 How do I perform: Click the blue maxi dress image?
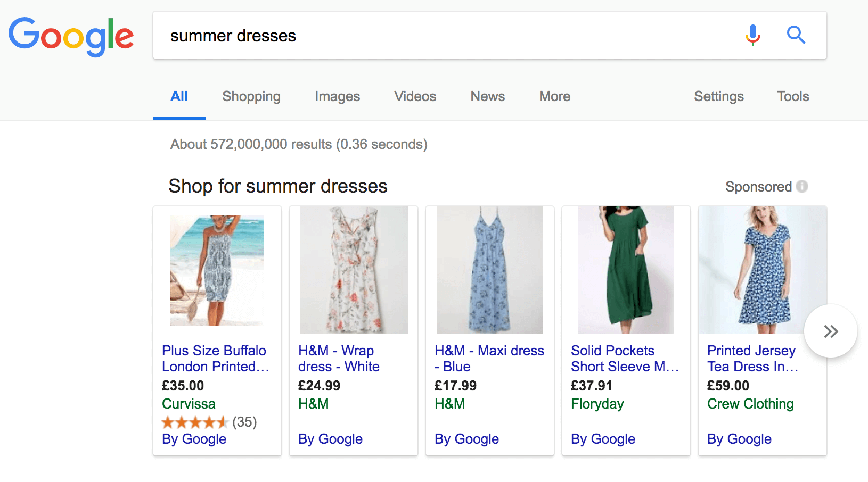(x=490, y=270)
